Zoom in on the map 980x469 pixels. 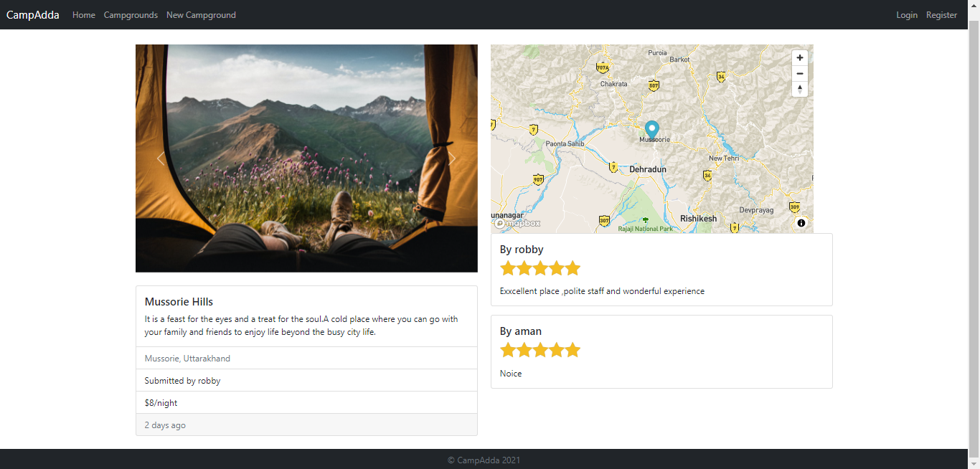click(x=799, y=57)
